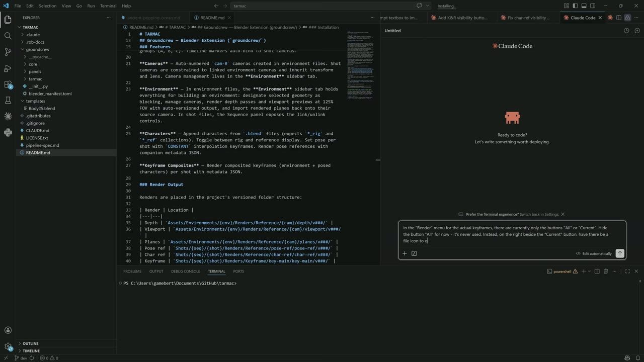Click errors and warnings count in status bar
The image size is (644, 362).
pos(49,358)
